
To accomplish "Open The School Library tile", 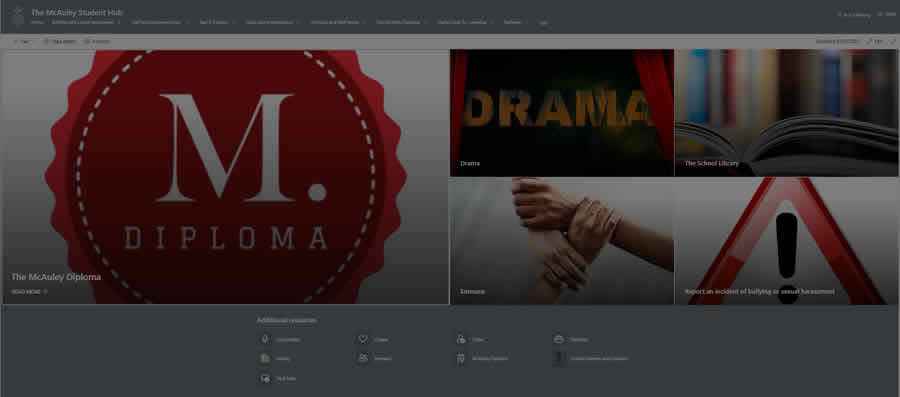I will 787,112.
